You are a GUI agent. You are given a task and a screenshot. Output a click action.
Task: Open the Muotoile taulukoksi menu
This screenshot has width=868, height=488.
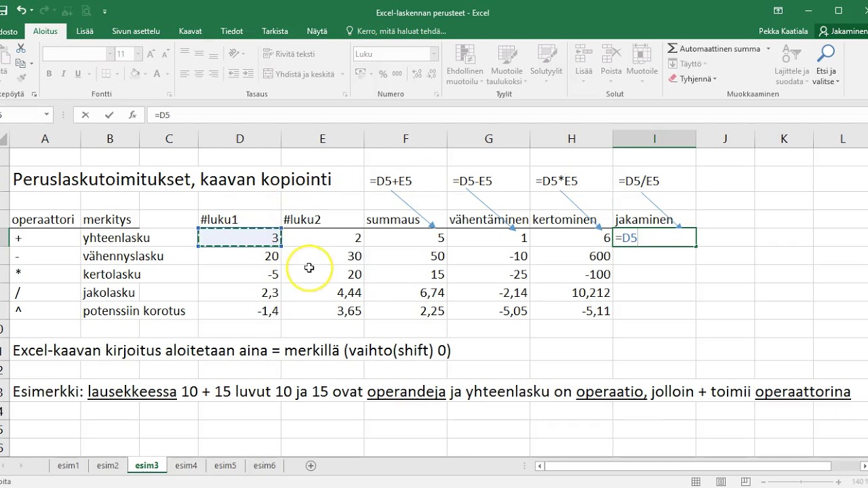click(x=507, y=65)
